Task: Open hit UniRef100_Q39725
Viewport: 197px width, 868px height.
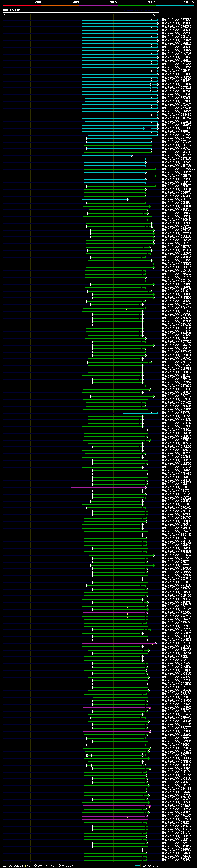Action: click(x=177, y=755)
